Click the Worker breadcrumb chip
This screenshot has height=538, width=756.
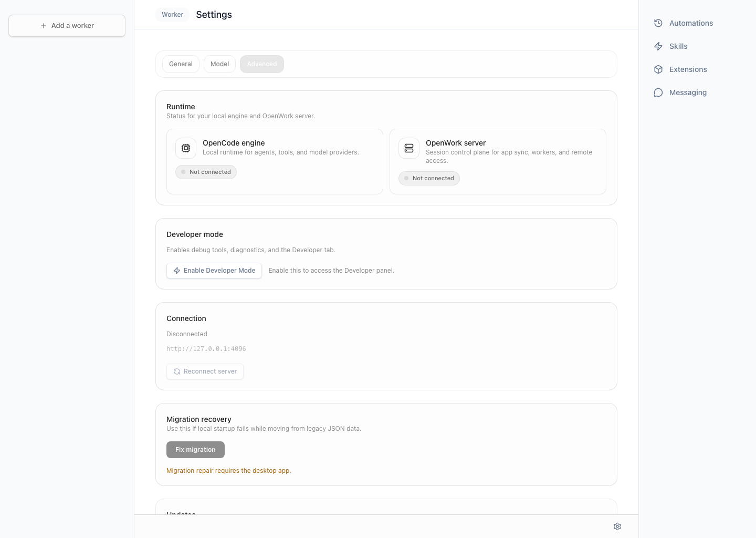coord(172,15)
